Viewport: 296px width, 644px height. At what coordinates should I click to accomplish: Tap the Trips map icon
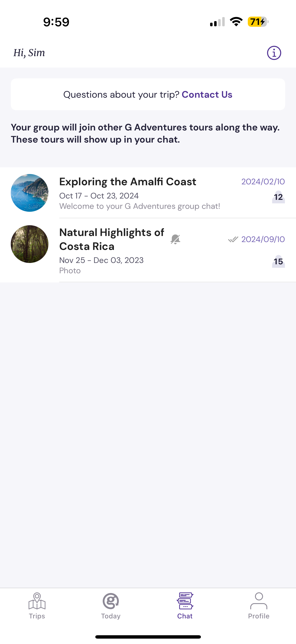[x=37, y=601]
